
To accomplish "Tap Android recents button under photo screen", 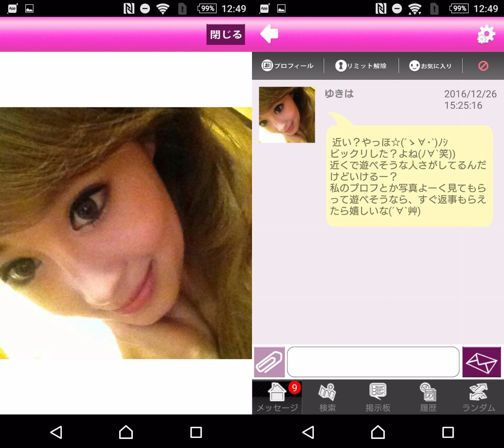I will [196, 432].
